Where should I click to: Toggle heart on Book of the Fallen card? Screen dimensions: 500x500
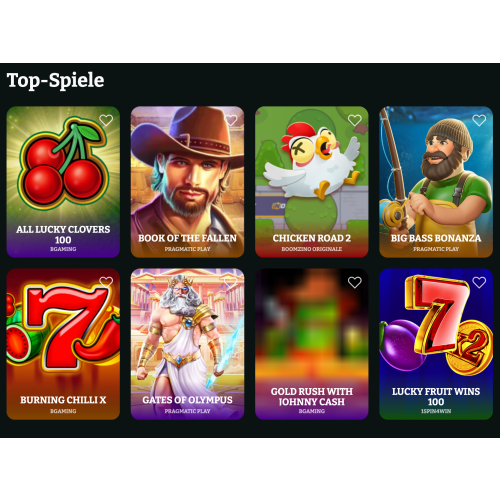(x=231, y=120)
